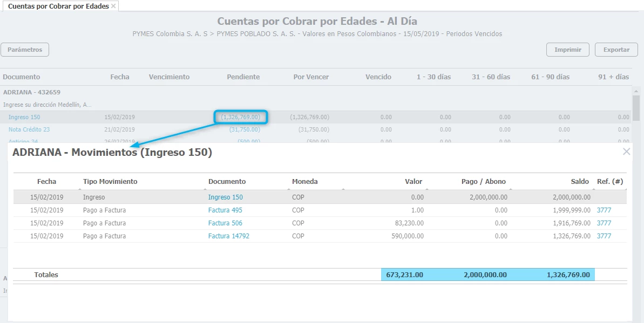This screenshot has width=644, height=323.
Task: Sort movements by the Fecha column header
Action: [x=46, y=182]
